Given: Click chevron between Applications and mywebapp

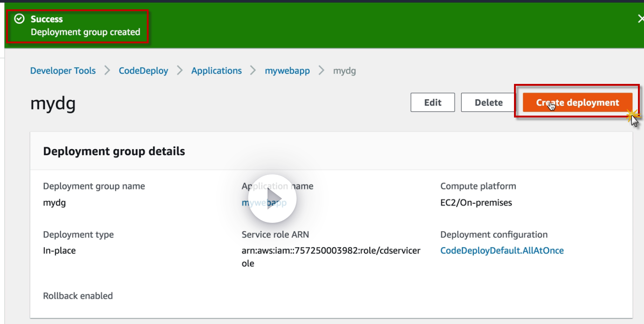Looking at the screenshot, I should [x=253, y=71].
